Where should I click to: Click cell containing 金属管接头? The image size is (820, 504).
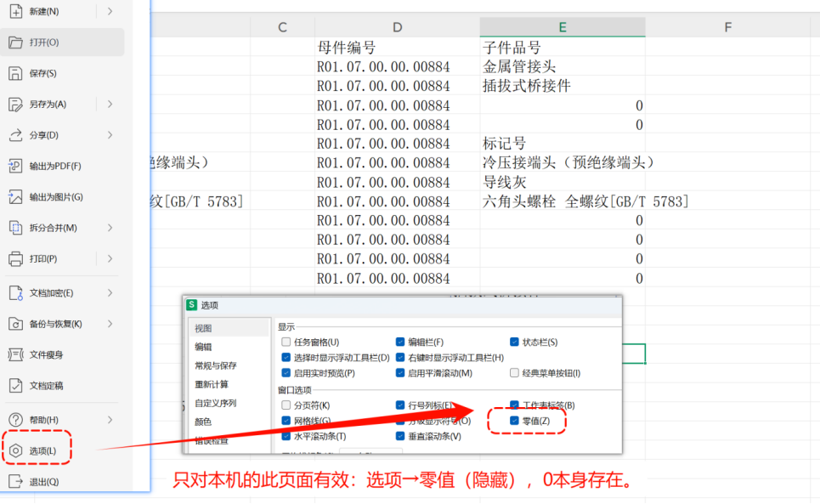(x=563, y=67)
